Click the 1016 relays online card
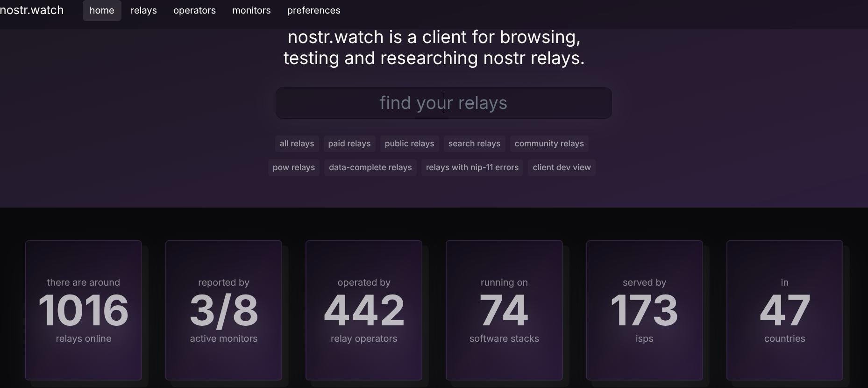 point(84,310)
